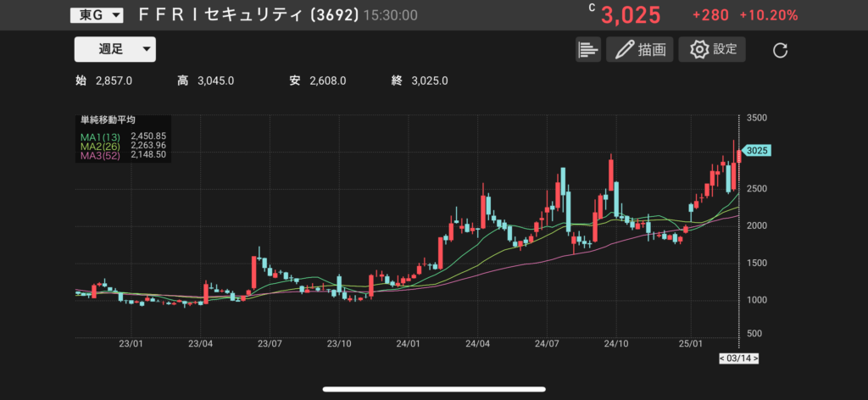Click the MA3(52) legend entry

[124, 156]
